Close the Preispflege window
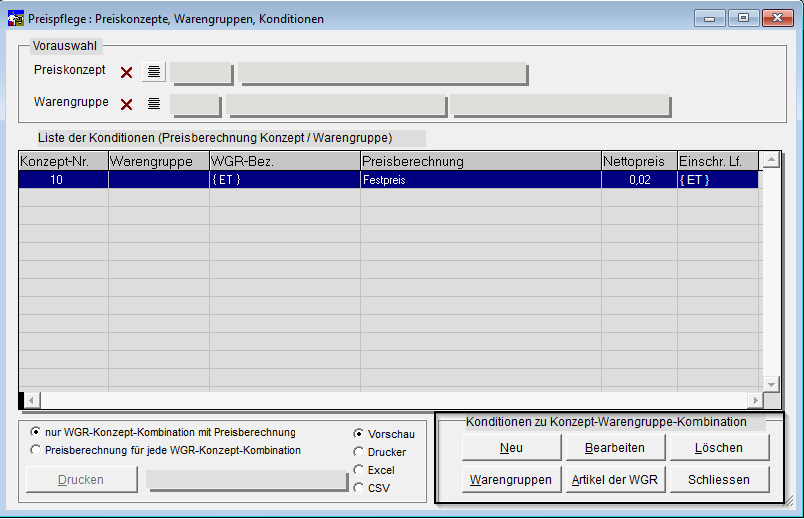 point(777,18)
